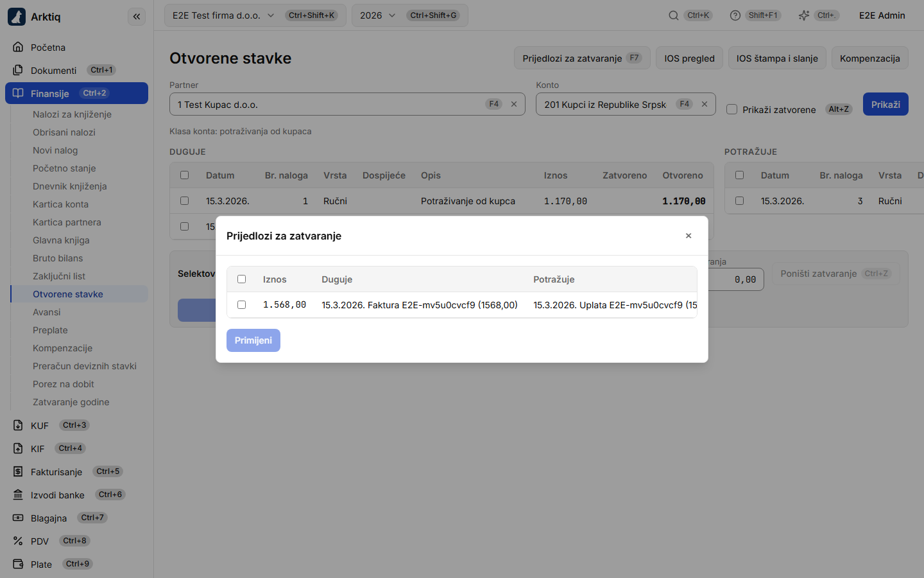The image size is (924, 578).
Task: Open Fakturisanje icon in sidebar
Action: tap(18, 471)
